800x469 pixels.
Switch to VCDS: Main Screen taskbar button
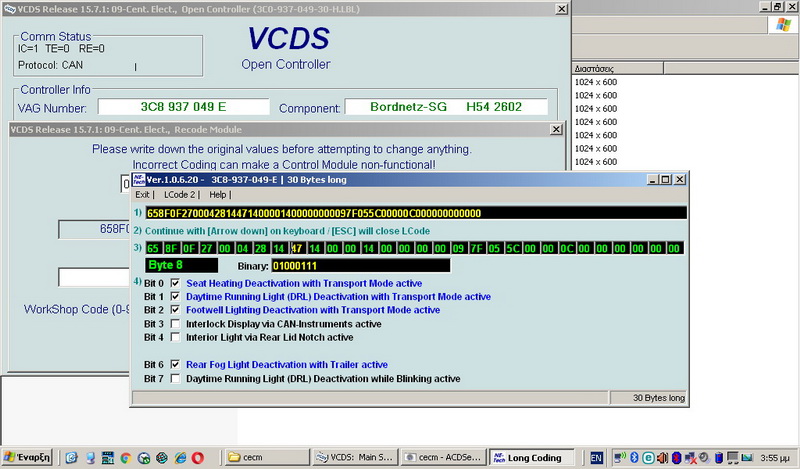point(356,457)
